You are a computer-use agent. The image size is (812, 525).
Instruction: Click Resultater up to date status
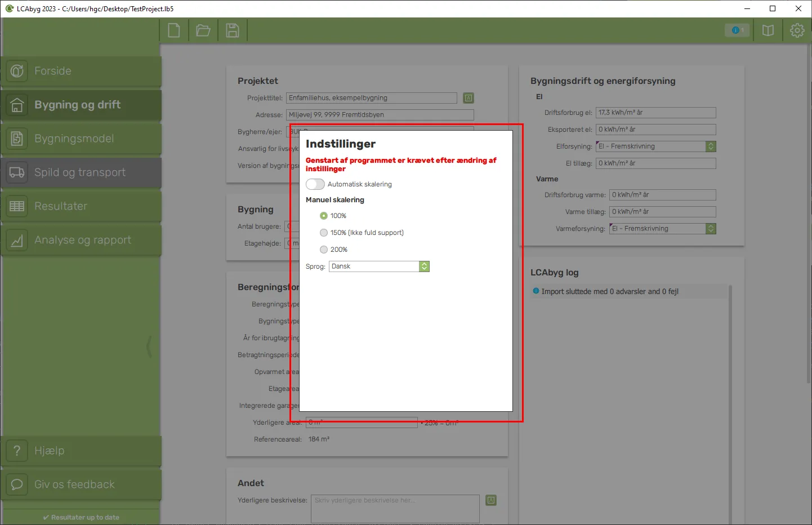pyautogui.click(x=81, y=517)
